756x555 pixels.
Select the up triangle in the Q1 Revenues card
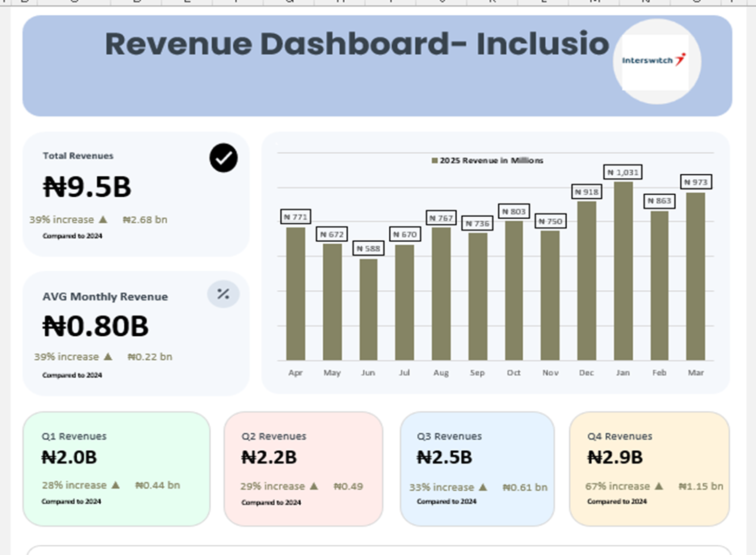(116, 485)
